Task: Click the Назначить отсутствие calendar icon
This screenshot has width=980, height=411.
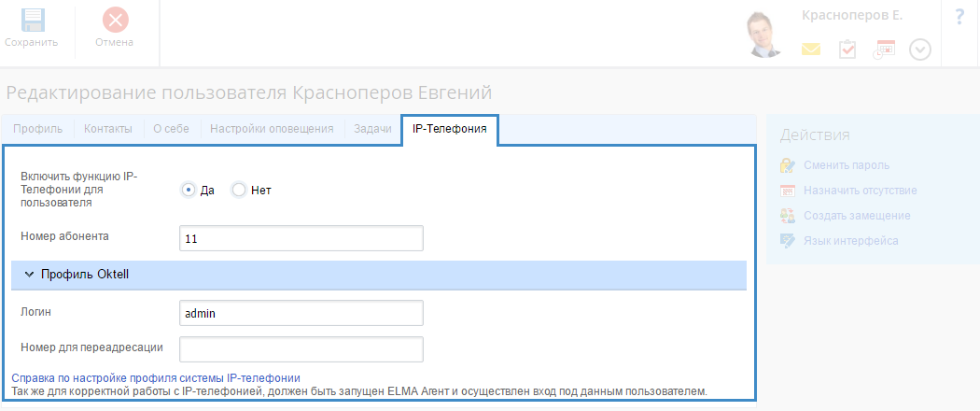Action: pos(788,191)
